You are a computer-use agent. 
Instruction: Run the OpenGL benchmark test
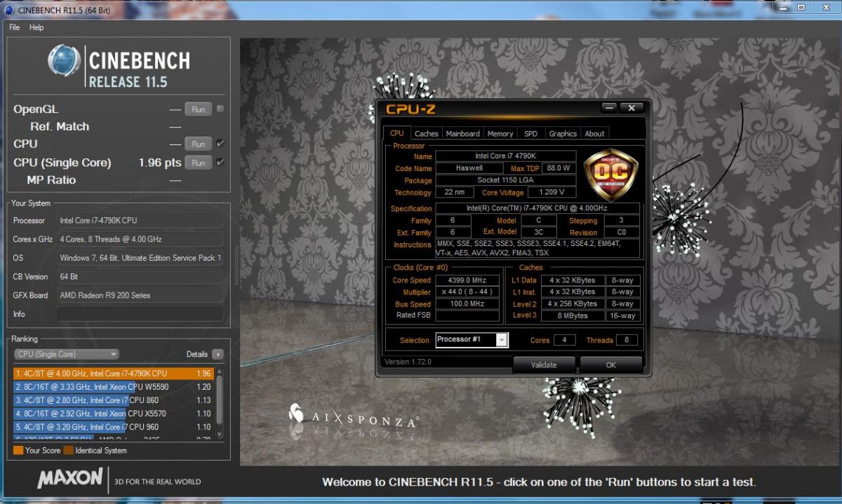tap(199, 109)
